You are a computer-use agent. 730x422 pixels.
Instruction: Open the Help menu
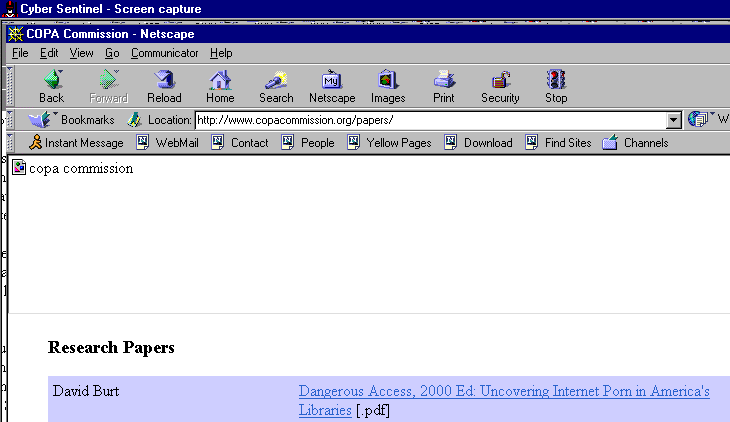(221, 53)
